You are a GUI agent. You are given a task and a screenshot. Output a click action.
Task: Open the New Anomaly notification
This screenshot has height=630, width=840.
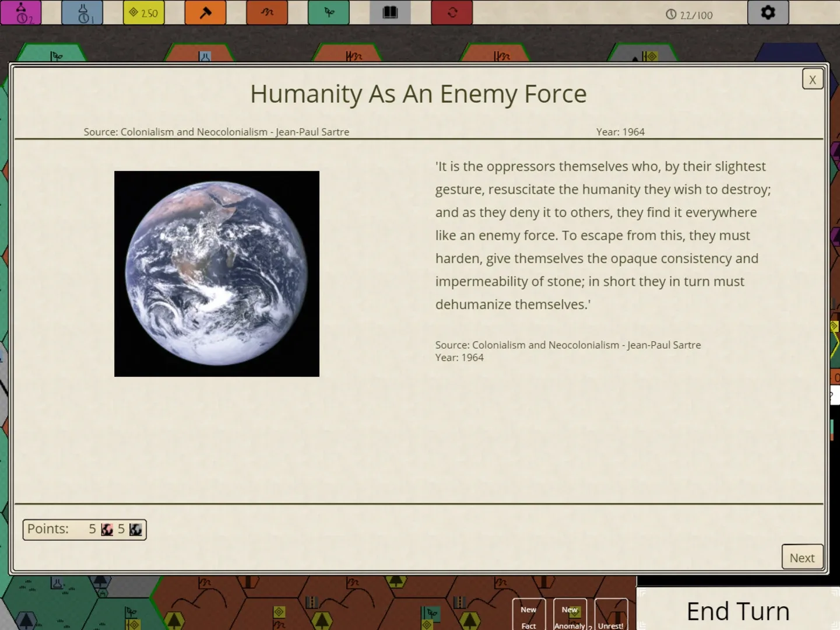(570, 615)
